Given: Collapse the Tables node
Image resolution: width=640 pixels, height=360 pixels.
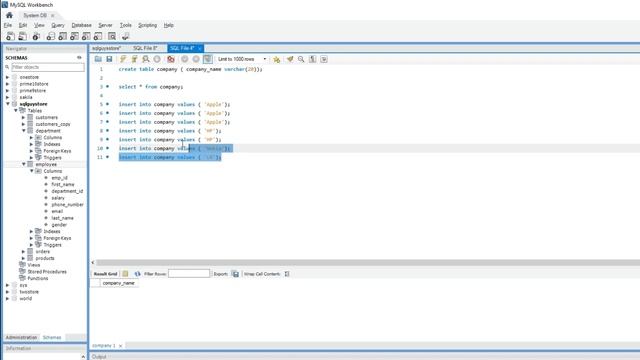Looking at the screenshot, I should click(16, 111).
